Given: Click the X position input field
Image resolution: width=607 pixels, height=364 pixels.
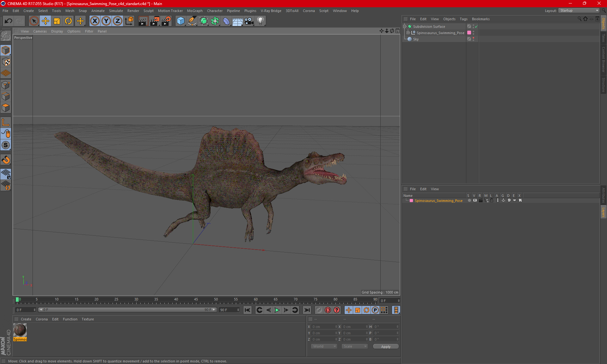Looking at the screenshot, I should coord(324,327).
